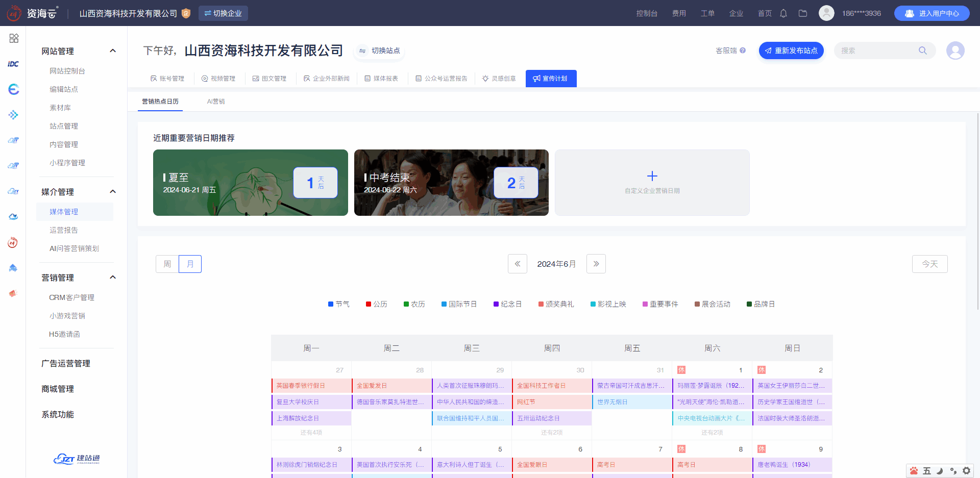980x478 pixels.
Task: Expand the 广告运营管理 section
Action: [66, 363]
